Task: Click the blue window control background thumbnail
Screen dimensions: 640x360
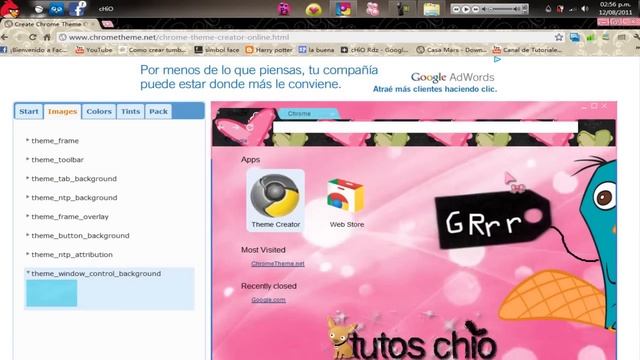Action: pyautogui.click(x=52, y=293)
